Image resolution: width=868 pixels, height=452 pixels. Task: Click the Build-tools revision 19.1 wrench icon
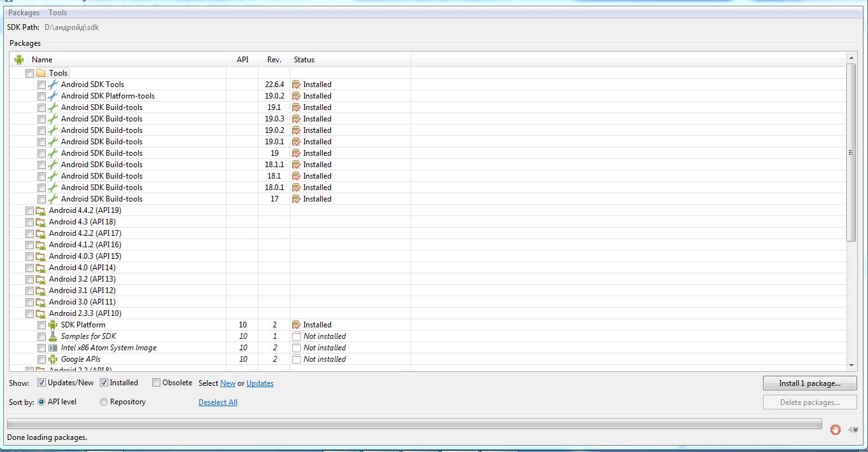pos(53,107)
